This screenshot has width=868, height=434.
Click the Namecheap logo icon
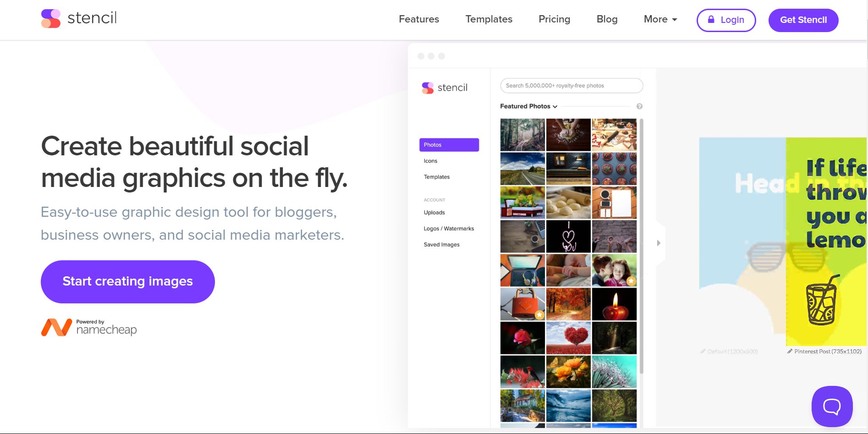click(56, 327)
